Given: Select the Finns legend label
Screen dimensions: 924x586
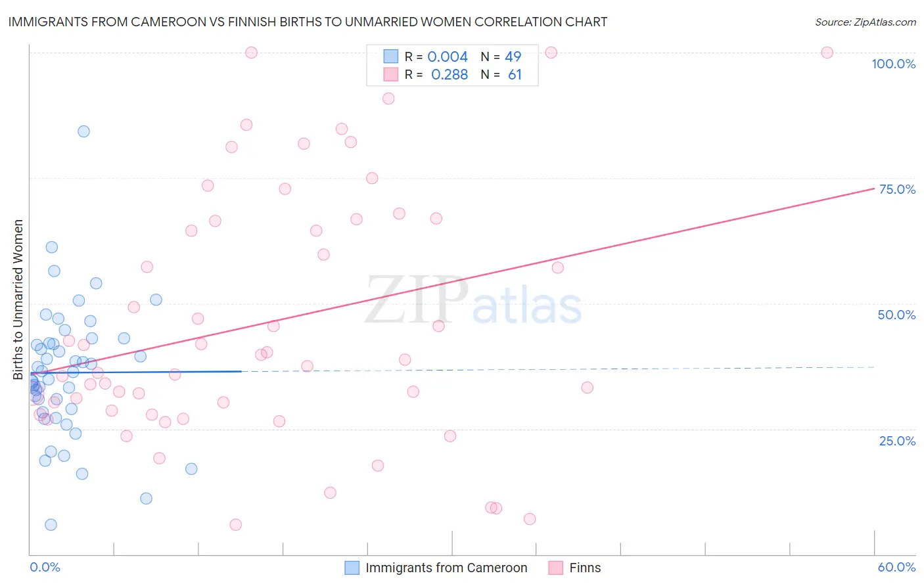Looking at the screenshot, I should click(585, 568).
